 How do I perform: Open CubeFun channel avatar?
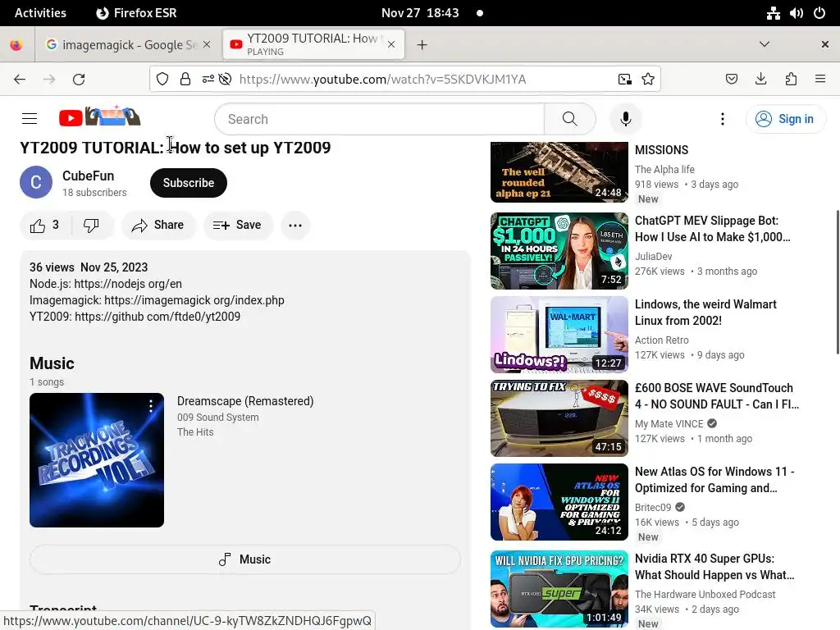(x=36, y=182)
